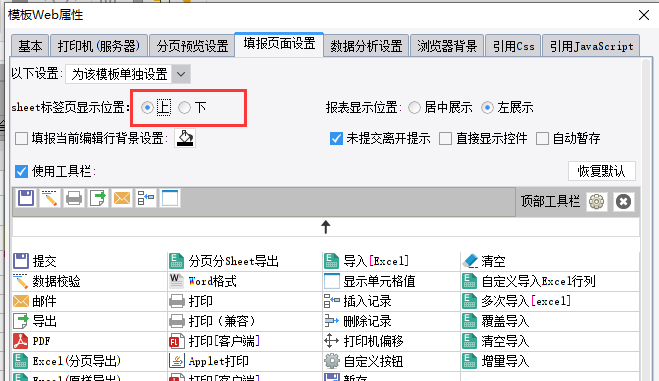Image resolution: width=659 pixels, height=381 pixels.
Task: Add the Excel(分页导出) button from the list
Action: 67,361
